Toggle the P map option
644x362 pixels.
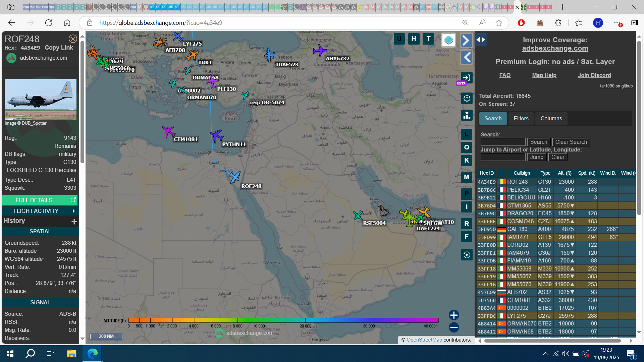(x=467, y=194)
